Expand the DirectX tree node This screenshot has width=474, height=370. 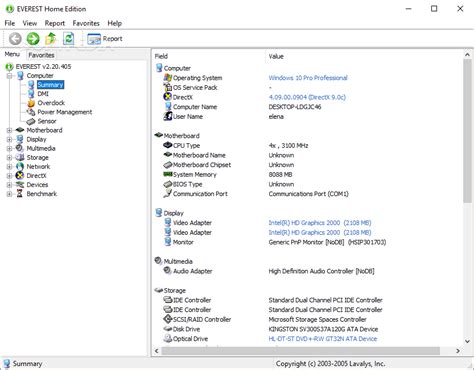tap(10, 176)
